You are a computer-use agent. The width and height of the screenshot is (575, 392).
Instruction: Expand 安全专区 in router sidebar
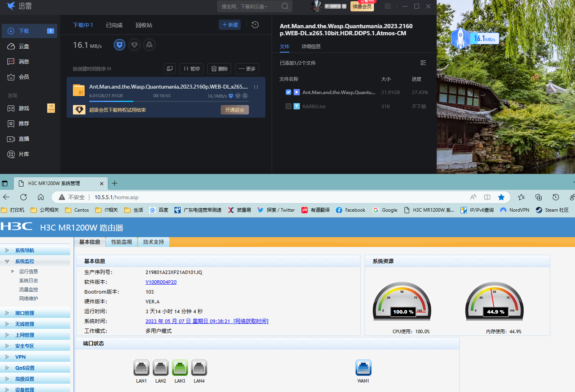click(x=25, y=346)
